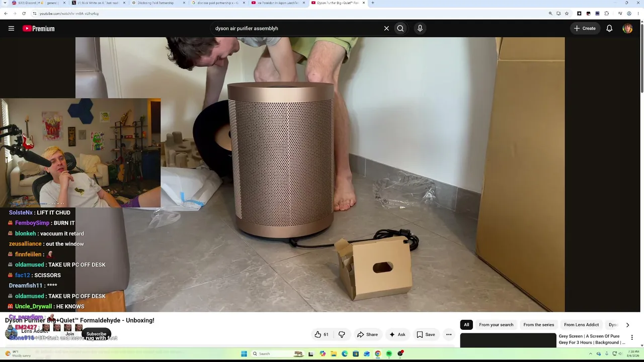Open the taskbar weather widget
This screenshot has height=362, width=644.
click(x=17, y=354)
